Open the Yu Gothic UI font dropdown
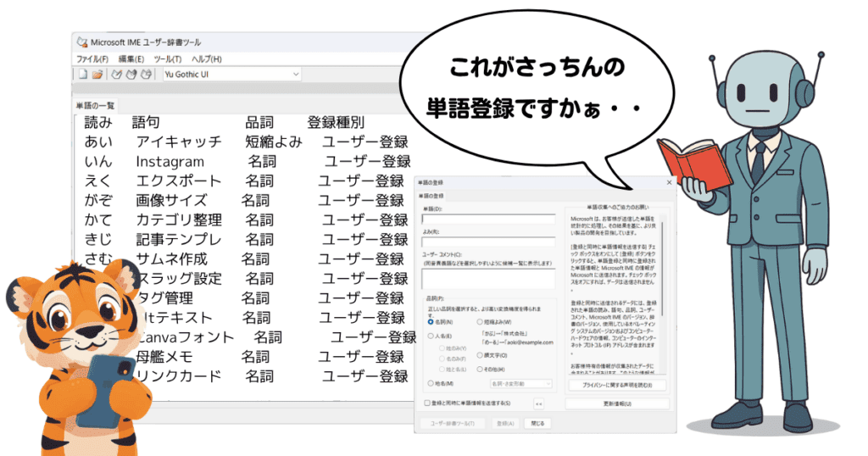Viewport: 868px width, 456px height. [232, 74]
